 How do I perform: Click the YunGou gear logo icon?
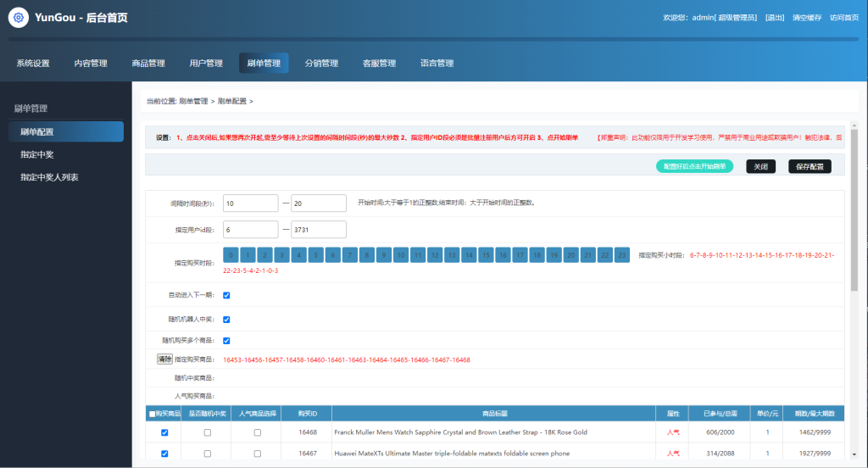(x=18, y=18)
